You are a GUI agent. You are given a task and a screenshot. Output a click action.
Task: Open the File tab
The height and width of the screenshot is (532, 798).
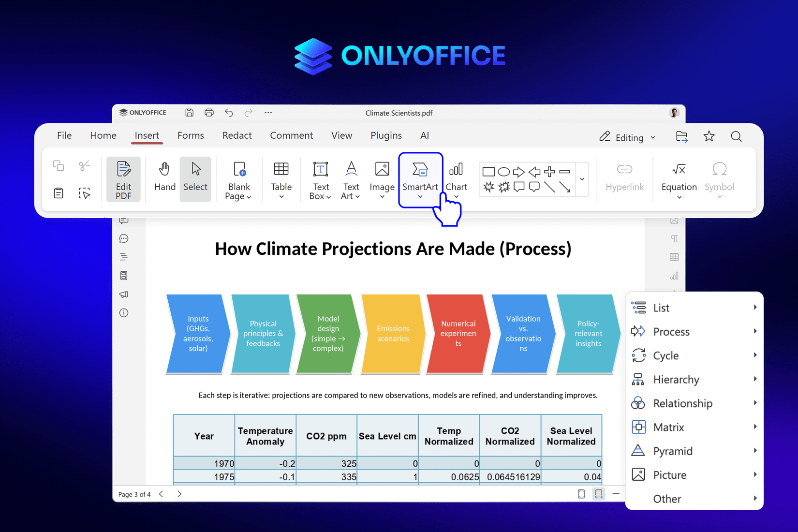pyautogui.click(x=64, y=135)
